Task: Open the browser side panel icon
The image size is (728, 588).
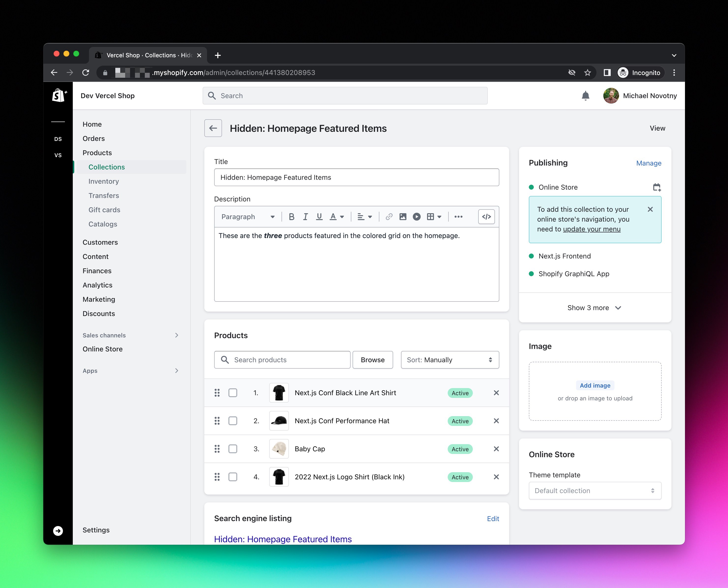Action: (x=607, y=73)
